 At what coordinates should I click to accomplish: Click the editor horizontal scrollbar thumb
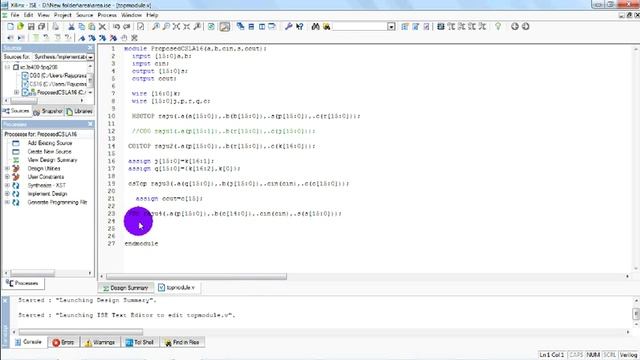[x=196, y=277]
